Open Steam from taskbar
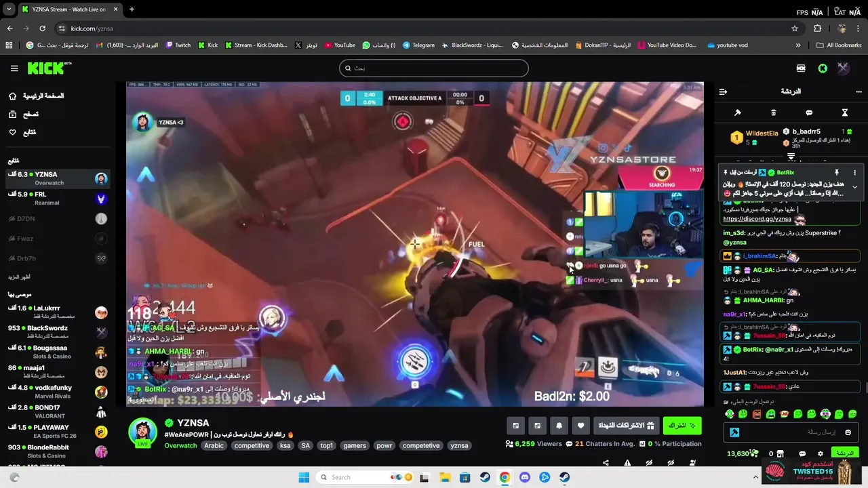 tap(485, 477)
